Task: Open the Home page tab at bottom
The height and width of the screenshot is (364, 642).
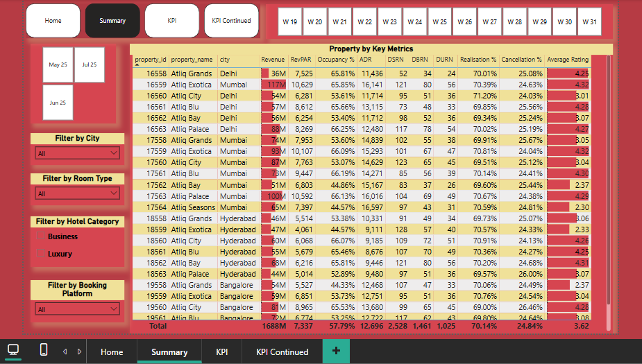Action: pyautogui.click(x=112, y=352)
